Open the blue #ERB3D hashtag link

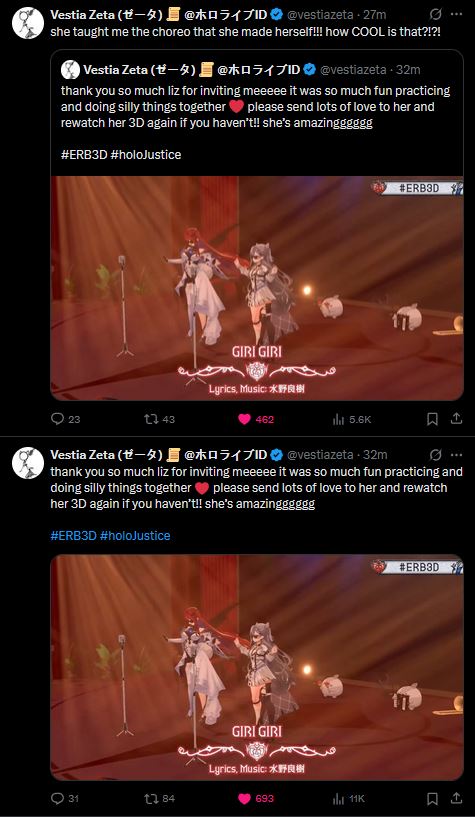pyautogui.click(x=73, y=536)
